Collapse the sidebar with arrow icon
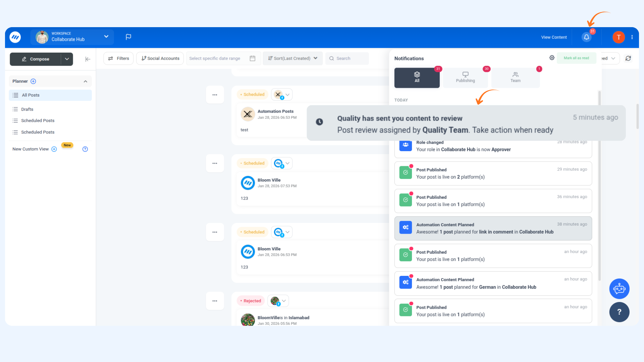Viewport: 644px width, 362px height. [88, 59]
